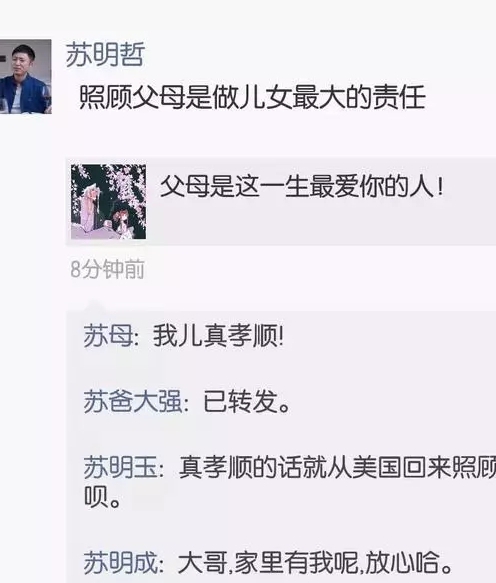Open commenter 苏明成's profile name

click(120, 563)
